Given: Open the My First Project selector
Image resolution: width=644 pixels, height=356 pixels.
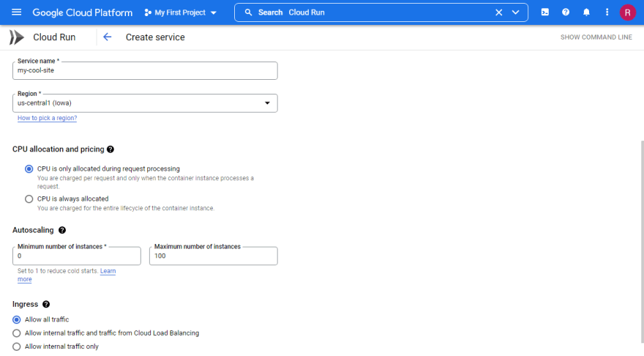Looking at the screenshot, I should [x=180, y=12].
